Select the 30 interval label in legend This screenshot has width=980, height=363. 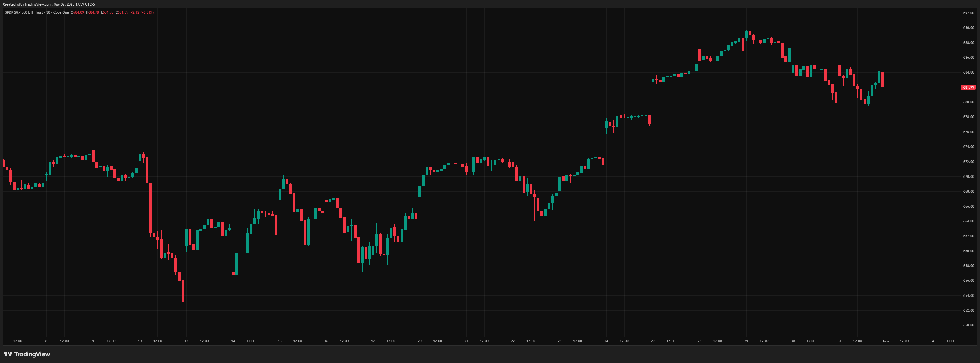coord(48,13)
